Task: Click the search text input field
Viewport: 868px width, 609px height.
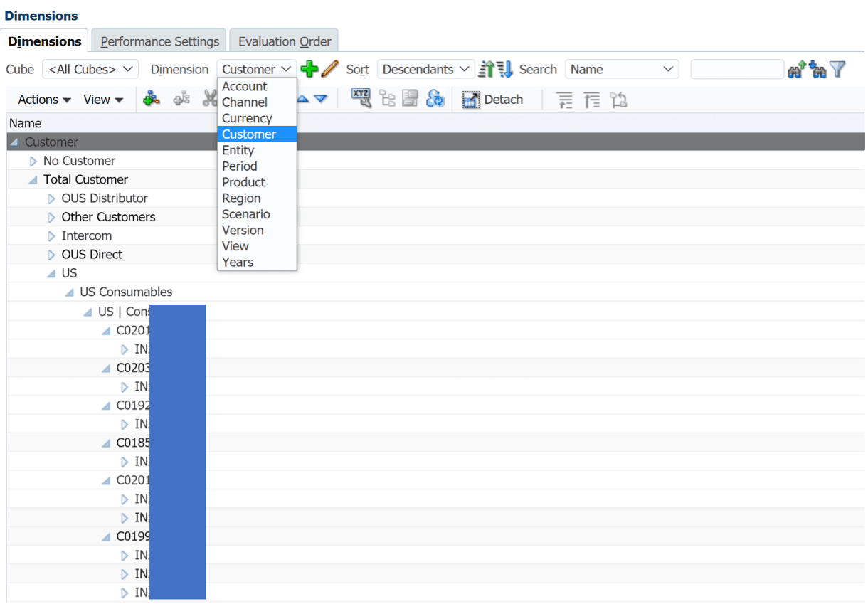Action: [736, 69]
